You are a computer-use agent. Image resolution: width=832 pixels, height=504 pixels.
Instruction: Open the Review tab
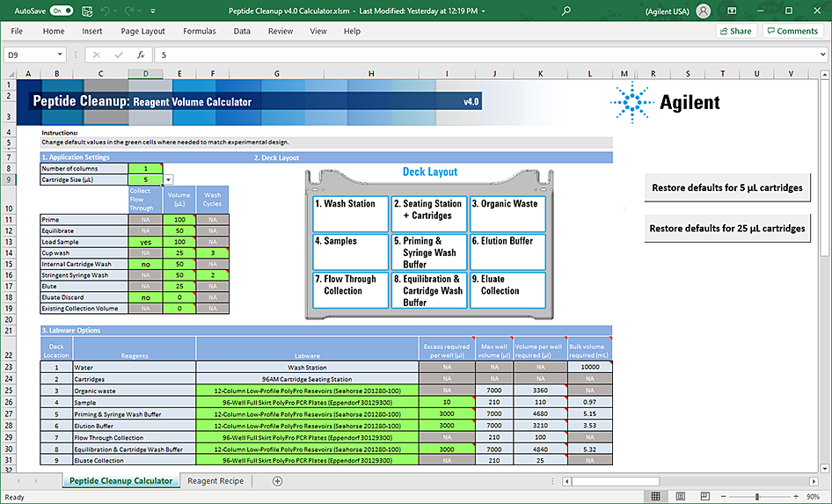pos(281,32)
